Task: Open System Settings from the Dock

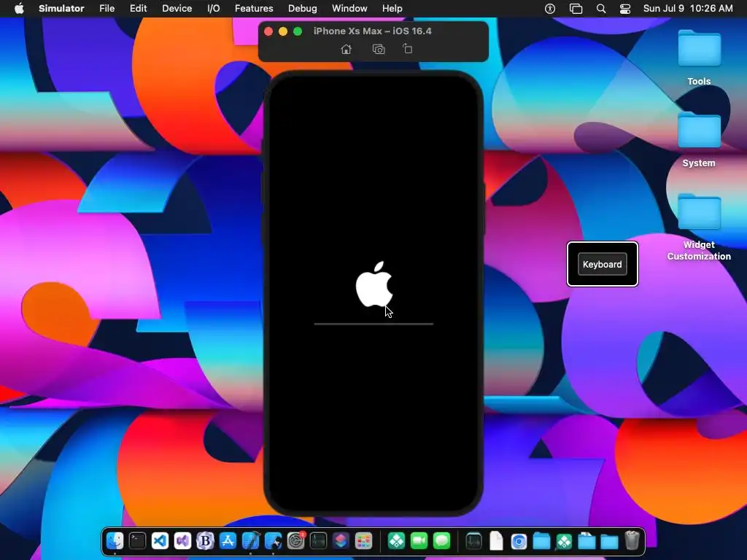Action: click(x=296, y=541)
